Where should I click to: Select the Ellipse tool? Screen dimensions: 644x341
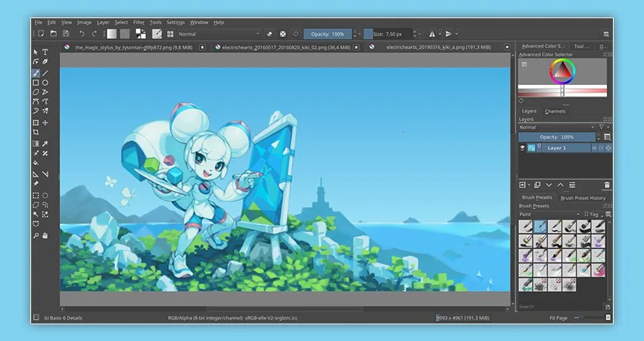click(x=45, y=83)
